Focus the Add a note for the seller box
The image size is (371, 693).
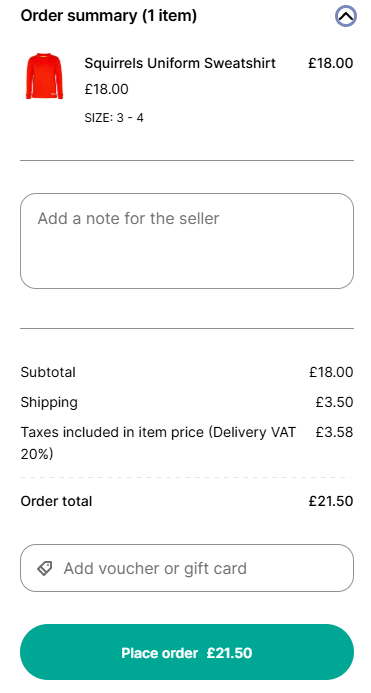(x=187, y=241)
